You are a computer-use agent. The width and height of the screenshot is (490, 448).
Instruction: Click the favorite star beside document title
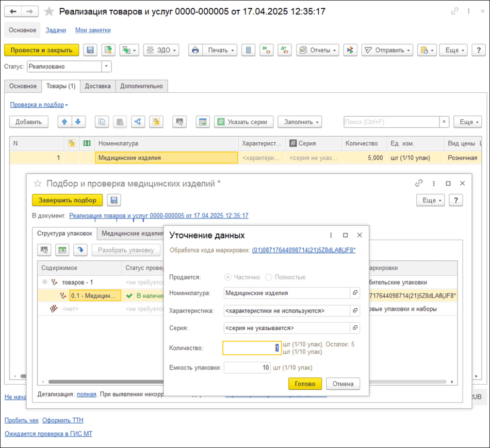click(49, 11)
